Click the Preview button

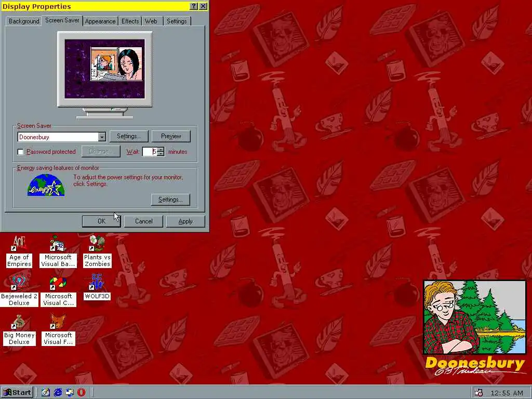tap(171, 136)
